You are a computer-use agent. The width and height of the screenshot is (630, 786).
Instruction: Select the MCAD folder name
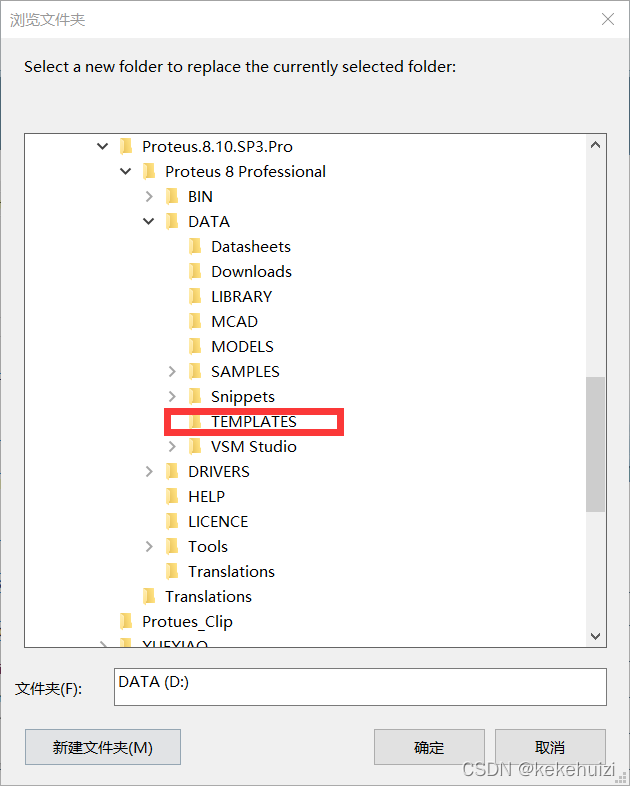(235, 321)
